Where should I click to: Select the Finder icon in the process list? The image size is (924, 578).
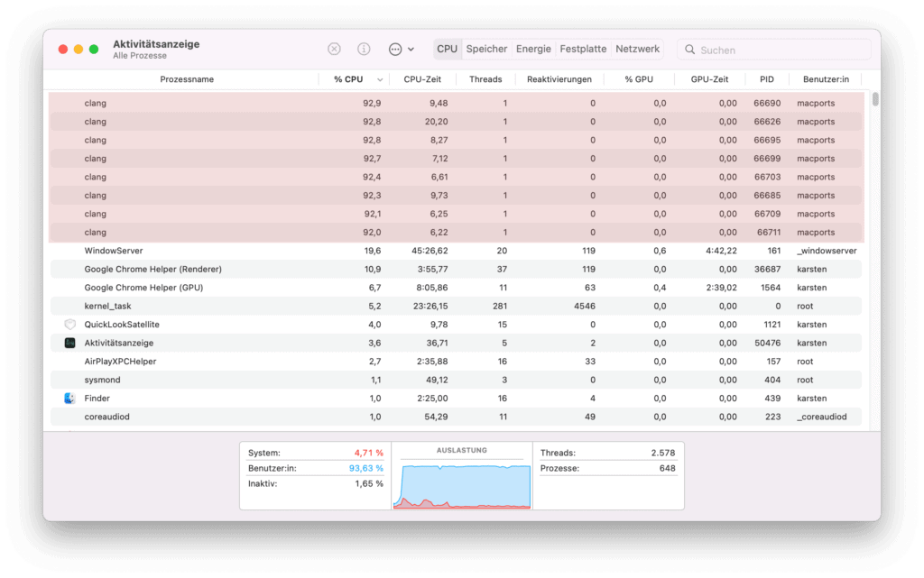click(70, 398)
